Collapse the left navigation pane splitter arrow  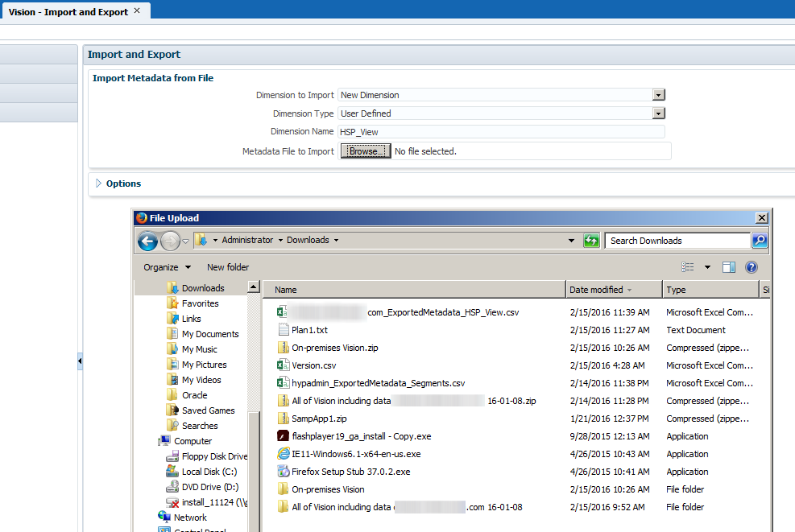tap(80, 361)
